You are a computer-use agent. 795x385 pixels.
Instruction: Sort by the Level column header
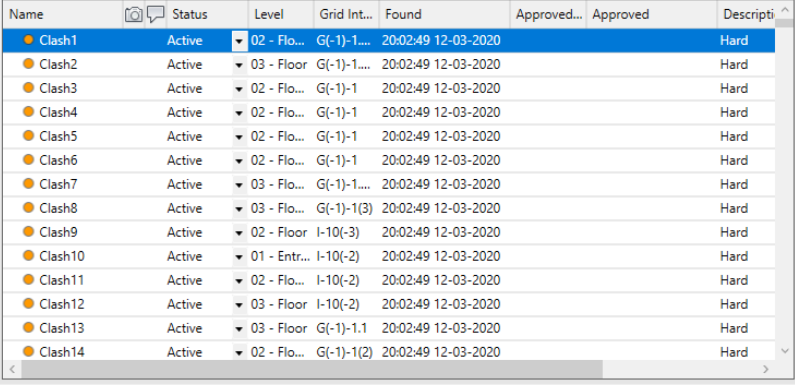[x=281, y=14]
